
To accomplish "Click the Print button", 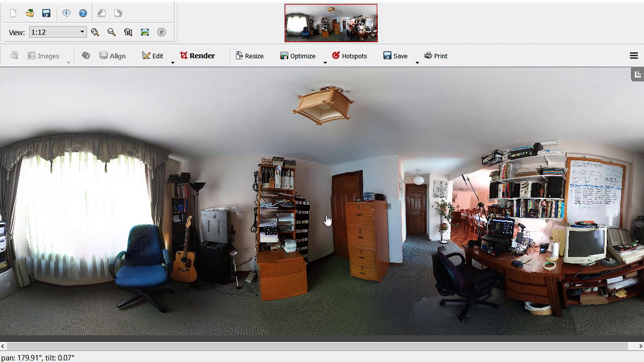I will pos(436,56).
